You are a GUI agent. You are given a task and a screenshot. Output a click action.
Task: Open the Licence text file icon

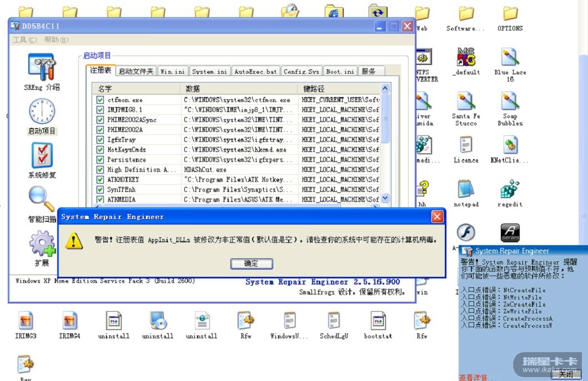pyautogui.click(x=466, y=145)
